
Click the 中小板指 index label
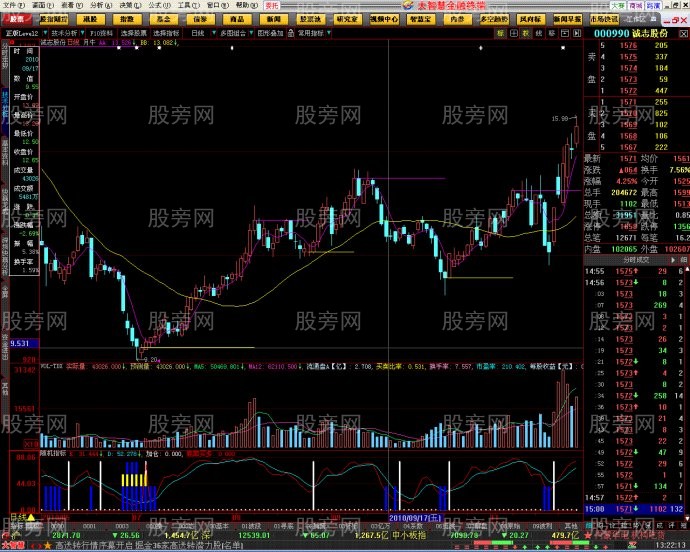click(x=408, y=535)
